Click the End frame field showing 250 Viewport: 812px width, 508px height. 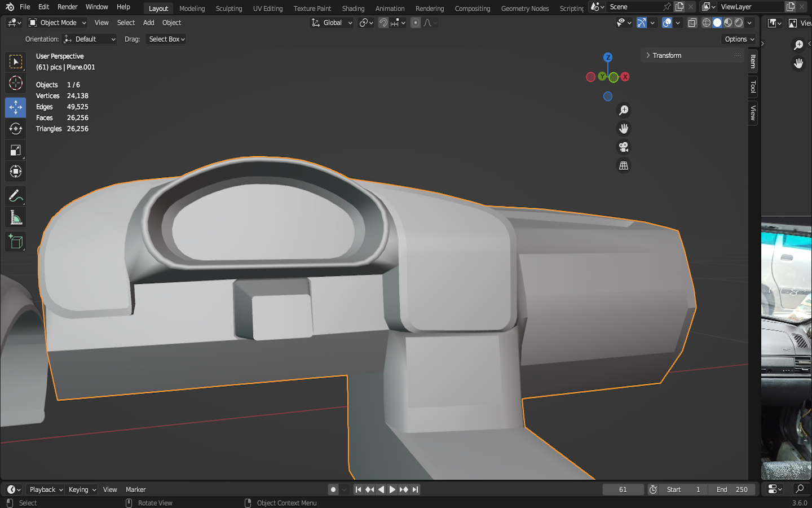point(732,489)
